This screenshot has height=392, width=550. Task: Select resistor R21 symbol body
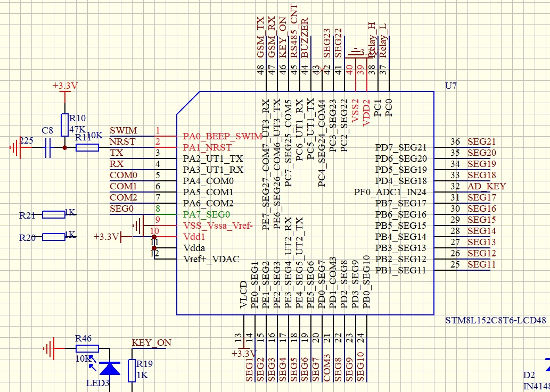(x=54, y=214)
